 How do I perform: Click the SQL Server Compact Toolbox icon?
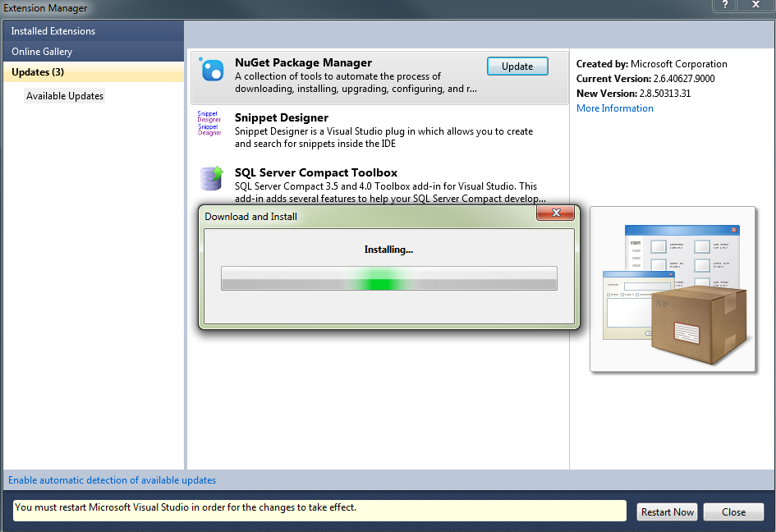(211, 179)
